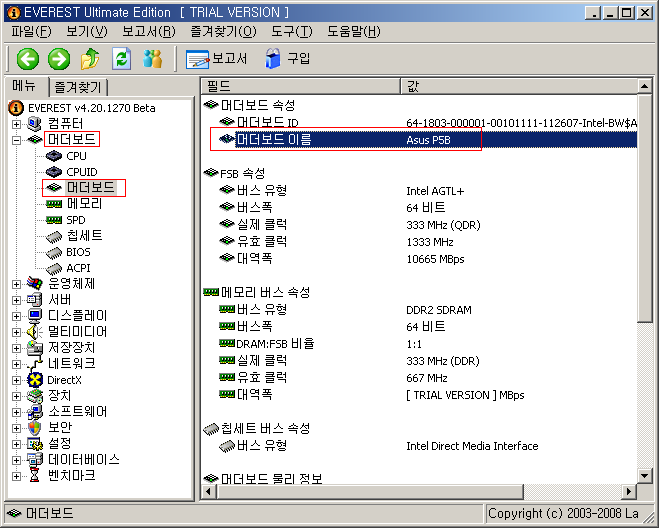Select CPU chip icon in tree

point(54,156)
